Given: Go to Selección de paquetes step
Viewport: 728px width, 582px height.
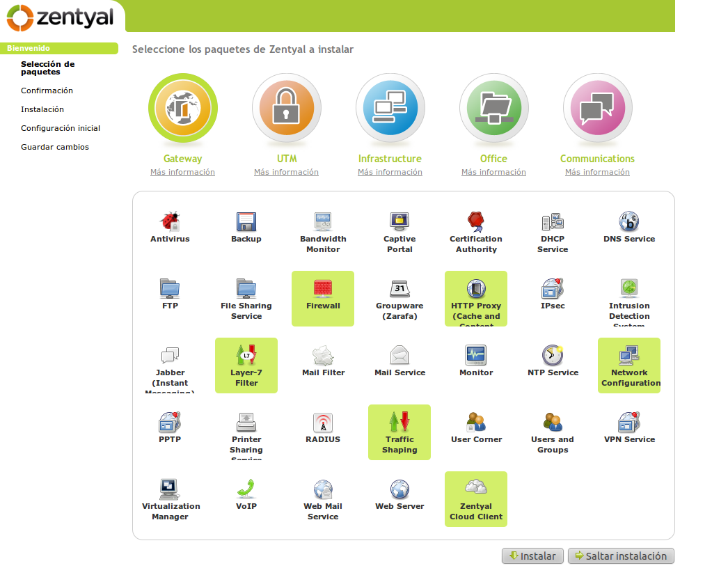Looking at the screenshot, I should [48, 68].
